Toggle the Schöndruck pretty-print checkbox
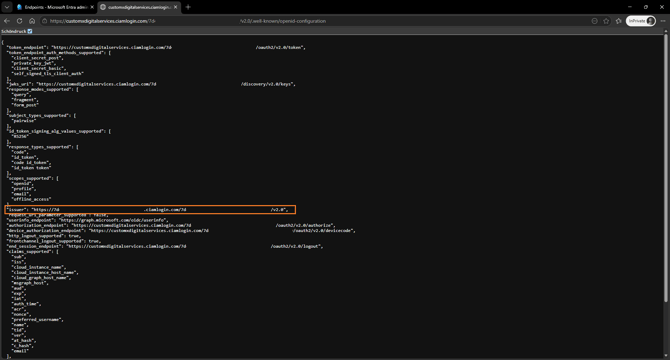Viewport: 670px width, 360px height. pos(30,31)
